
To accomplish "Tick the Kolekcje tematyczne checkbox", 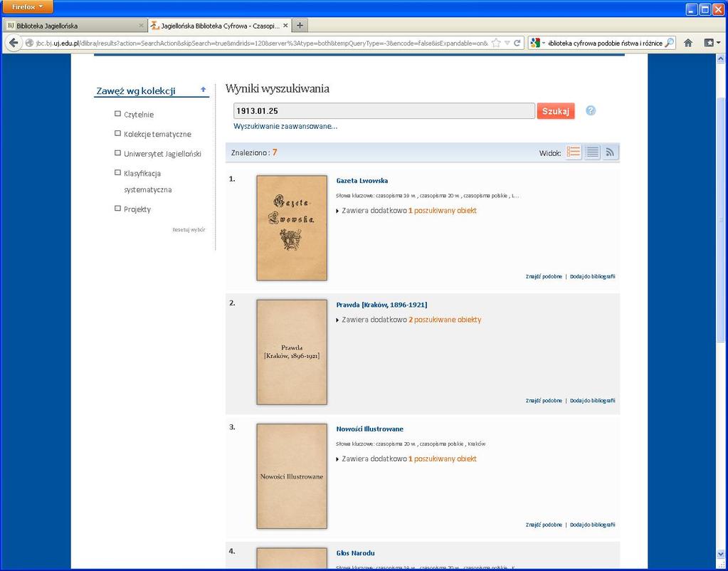I will pyautogui.click(x=117, y=133).
